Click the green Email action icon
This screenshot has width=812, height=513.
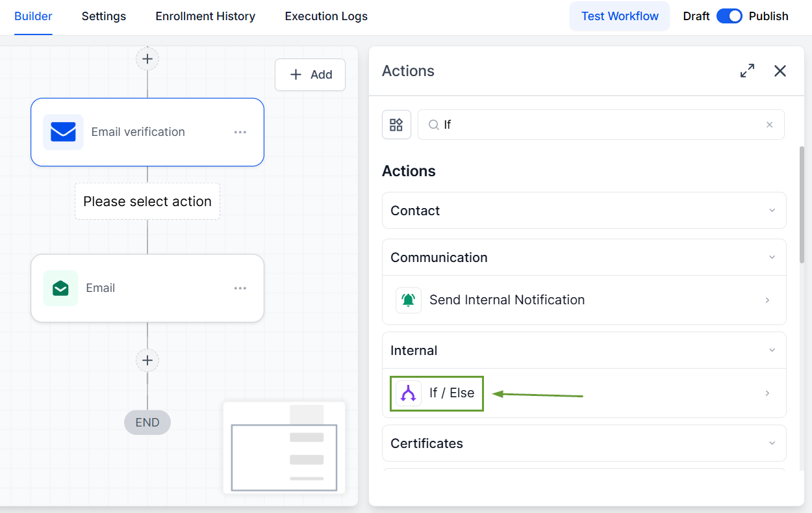coord(60,288)
